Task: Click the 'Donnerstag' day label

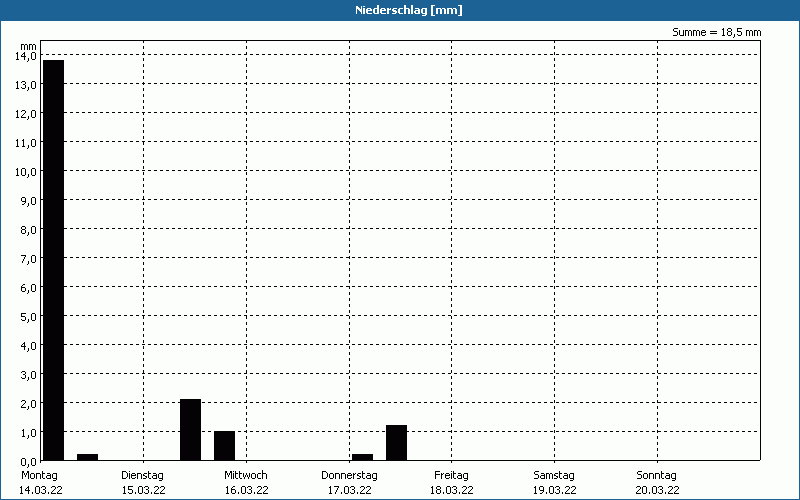Action: tap(349, 476)
